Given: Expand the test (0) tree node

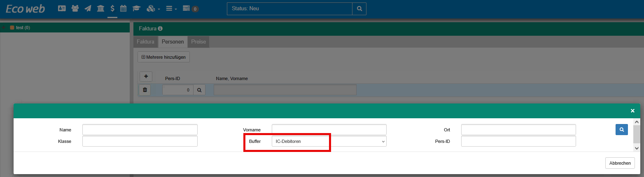Looking at the screenshot, I should [x=4, y=28].
